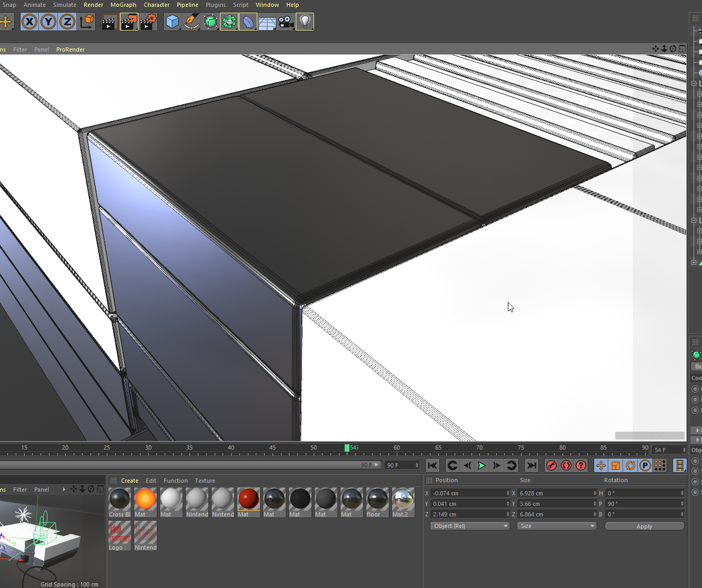Screen dimensions: 702x588
Task: Open the Pipeline menu
Action: tap(187, 5)
